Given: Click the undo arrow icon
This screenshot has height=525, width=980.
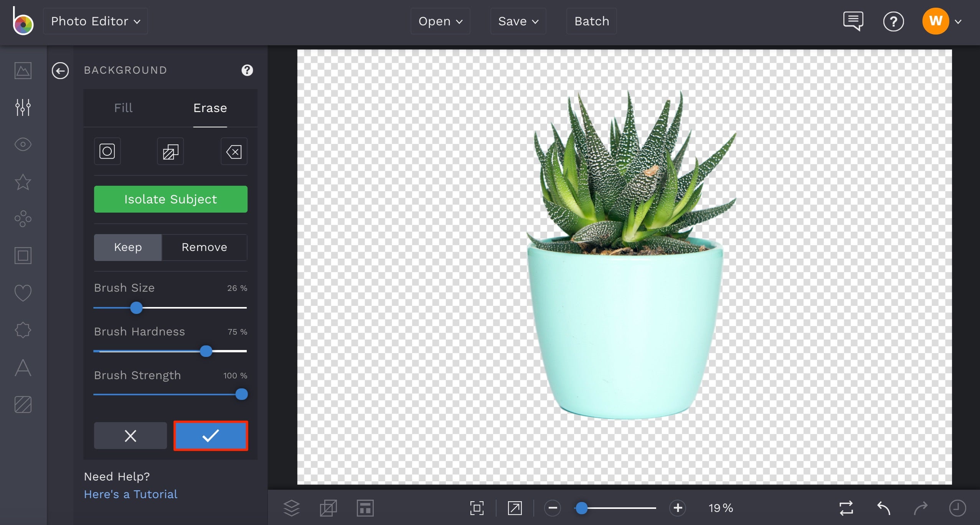Looking at the screenshot, I should point(884,507).
